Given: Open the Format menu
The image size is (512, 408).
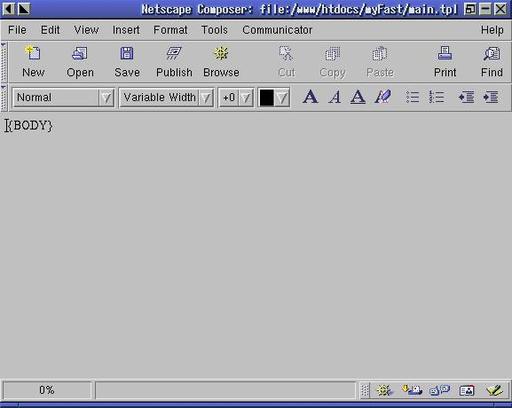Looking at the screenshot, I should 170,30.
